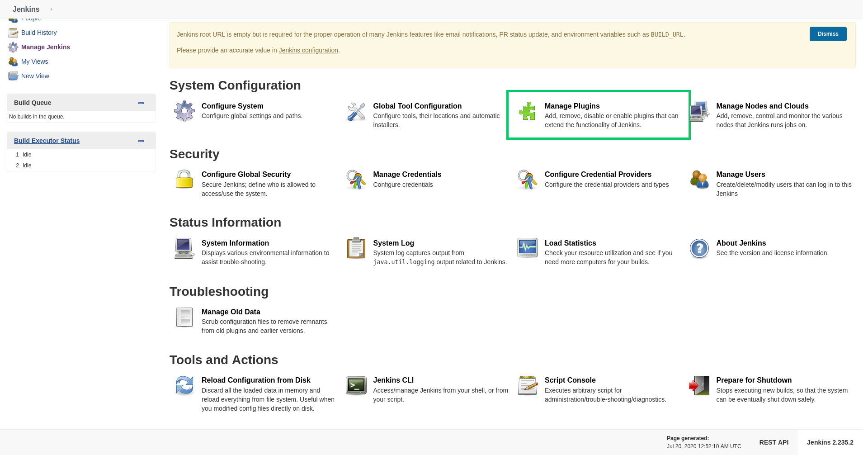The width and height of the screenshot is (868, 455).
Task: Click the Manage Users people icon
Action: point(699,180)
